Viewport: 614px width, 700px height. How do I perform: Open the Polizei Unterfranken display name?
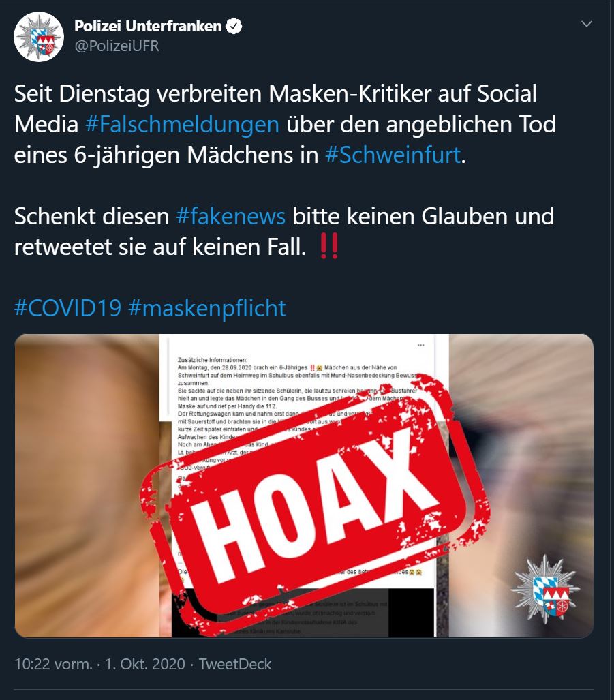(148, 26)
